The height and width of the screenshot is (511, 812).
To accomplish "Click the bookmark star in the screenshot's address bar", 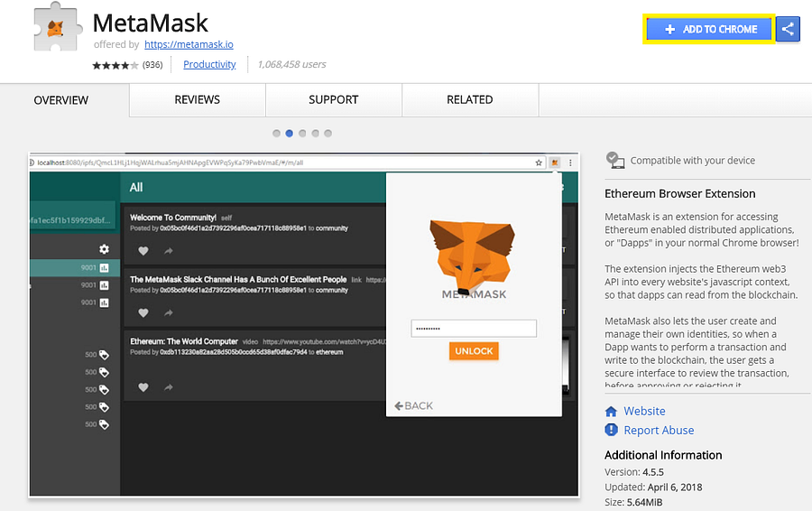I will [539, 163].
